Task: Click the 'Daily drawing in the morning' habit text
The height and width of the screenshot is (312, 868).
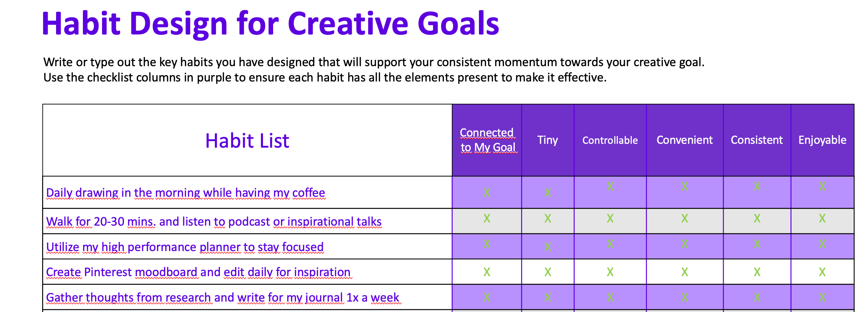Action: coord(185,193)
